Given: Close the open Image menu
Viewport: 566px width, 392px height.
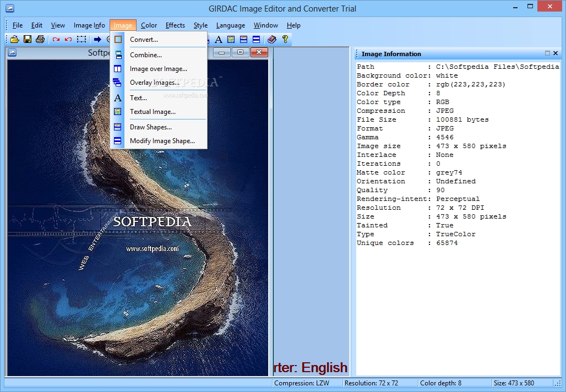Looking at the screenshot, I should [x=123, y=25].
